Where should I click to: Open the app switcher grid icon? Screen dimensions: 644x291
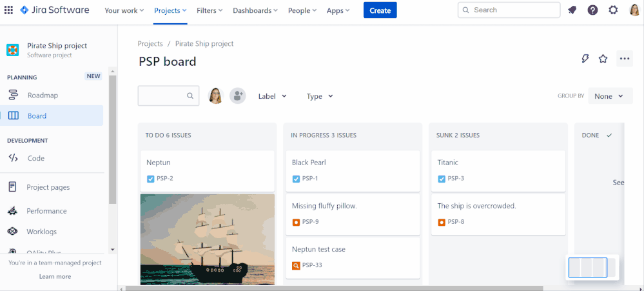coord(8,10)
